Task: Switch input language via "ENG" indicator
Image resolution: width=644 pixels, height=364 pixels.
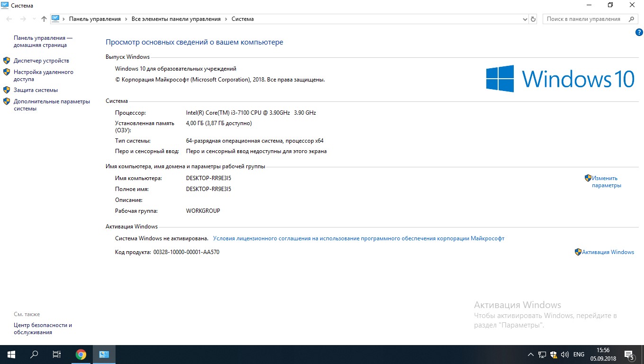Action: tap(579, 355)
